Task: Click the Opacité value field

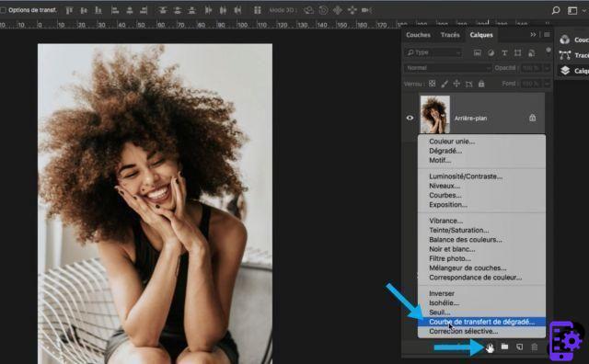Action: [x=531, y=68]
